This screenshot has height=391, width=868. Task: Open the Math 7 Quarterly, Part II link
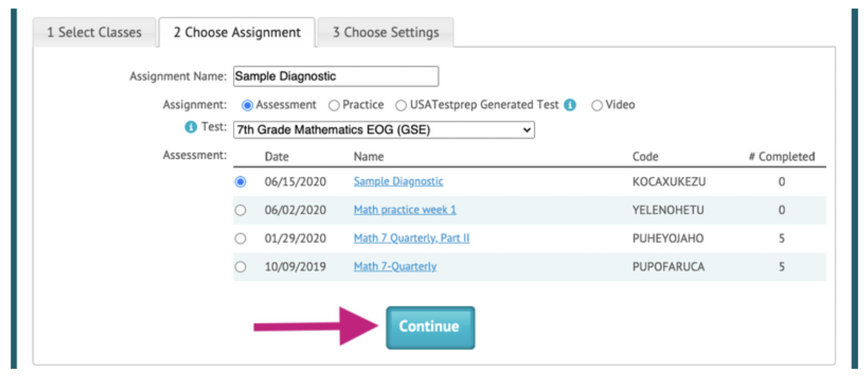[x=411, y=238]
